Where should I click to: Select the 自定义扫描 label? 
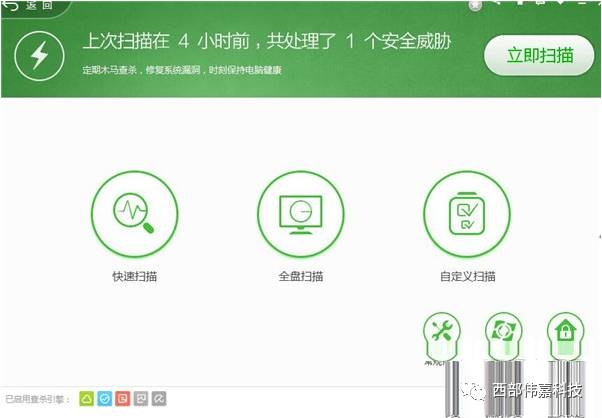[468, 276]
